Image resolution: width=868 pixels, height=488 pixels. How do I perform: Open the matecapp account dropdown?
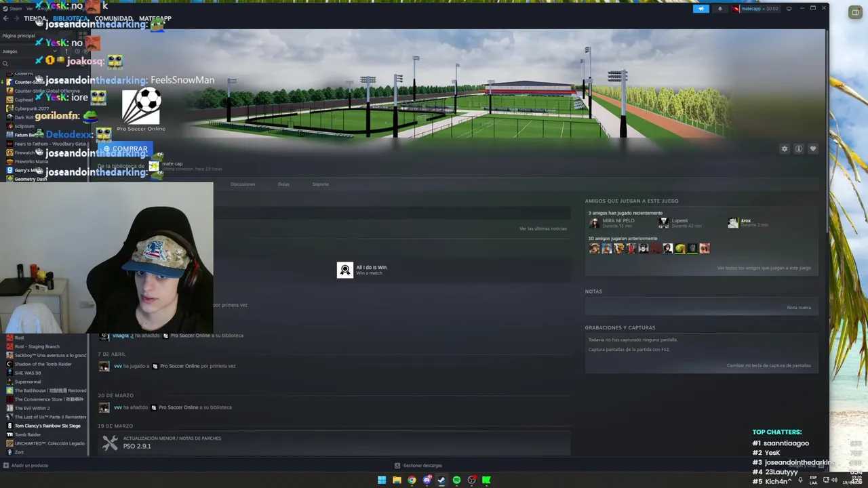tap(755, 9)
